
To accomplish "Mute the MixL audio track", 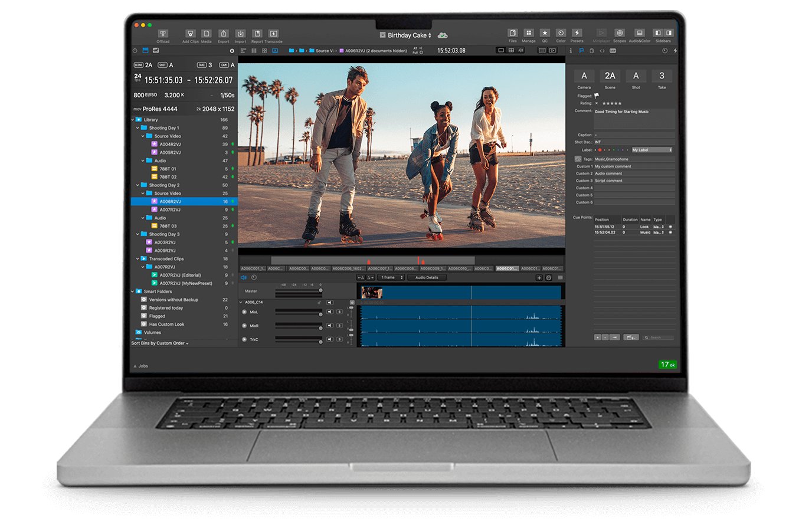I will click(x=330, y=312).
